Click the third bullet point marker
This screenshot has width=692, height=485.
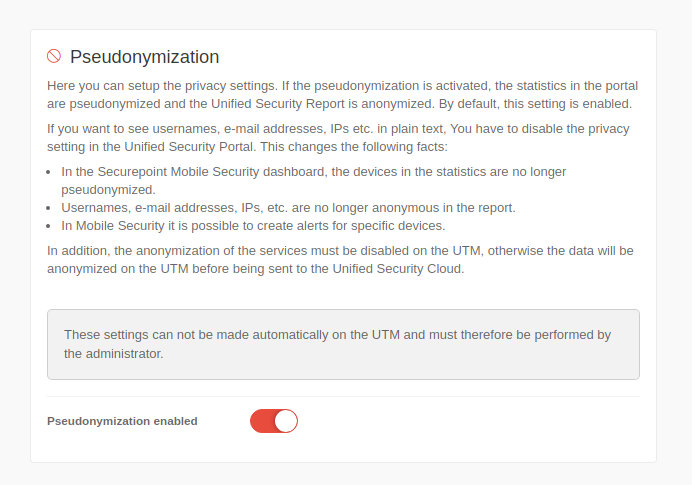click(x=51, y=226)
